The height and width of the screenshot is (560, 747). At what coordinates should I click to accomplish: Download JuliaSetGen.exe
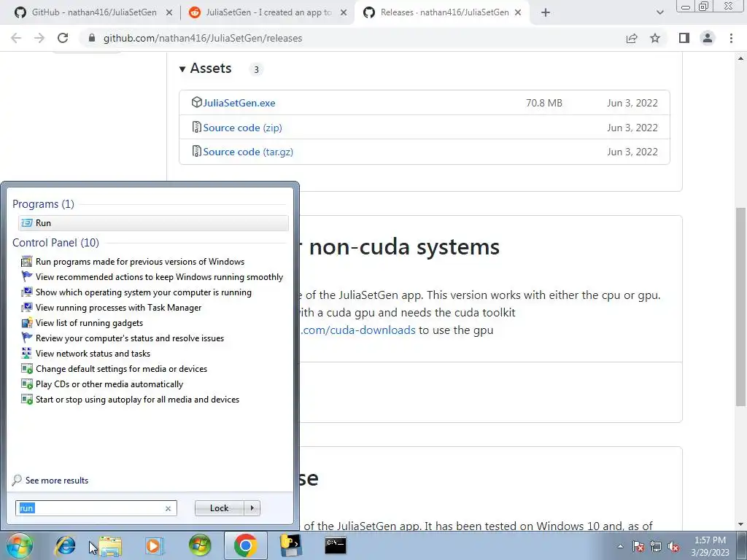click(x=239, y=103)
